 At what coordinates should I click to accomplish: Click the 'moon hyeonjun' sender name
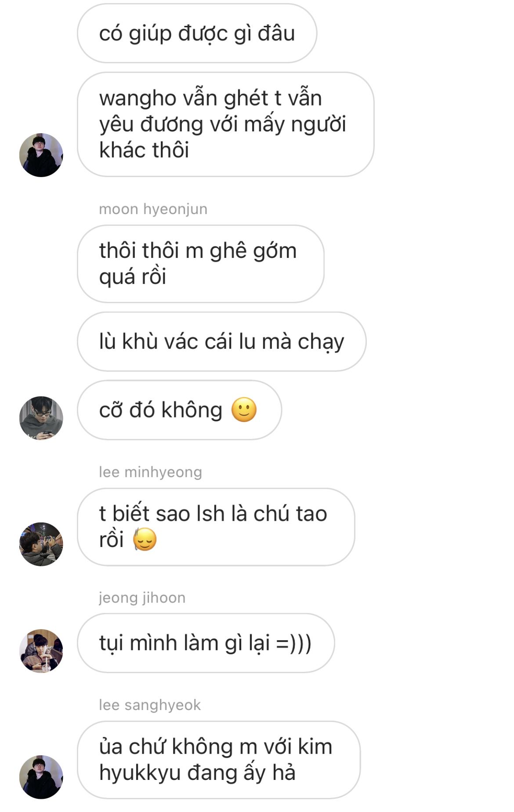[153, 209]
